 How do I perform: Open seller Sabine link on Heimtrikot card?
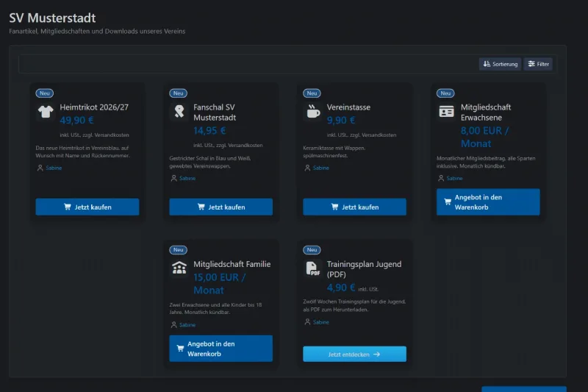[54, 168]
